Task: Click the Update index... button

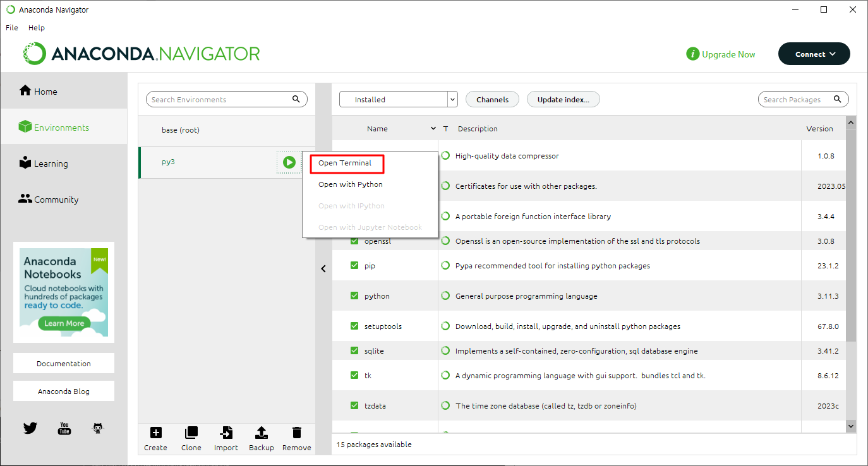Action: tap(564, 99)
